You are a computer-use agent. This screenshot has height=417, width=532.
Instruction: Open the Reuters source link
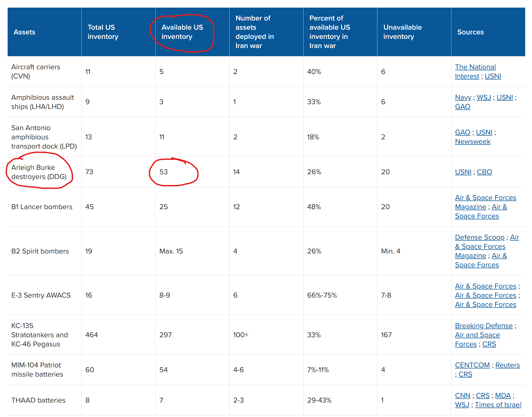(507, 365)
